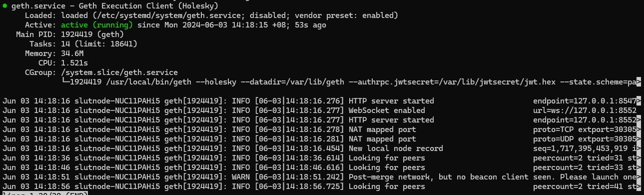
Task: Click the truncation arrow after endpoint=127.0.0.1:8547
Action: [x=639, y=101]
